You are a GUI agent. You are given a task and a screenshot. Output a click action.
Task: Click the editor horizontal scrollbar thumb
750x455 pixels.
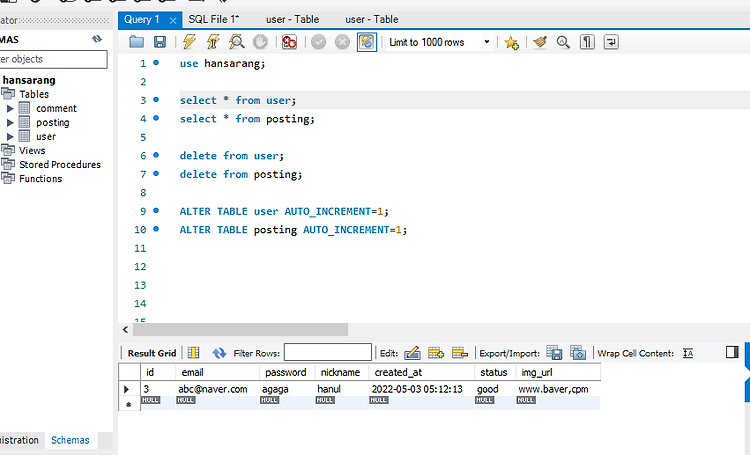tap(241, 330)
